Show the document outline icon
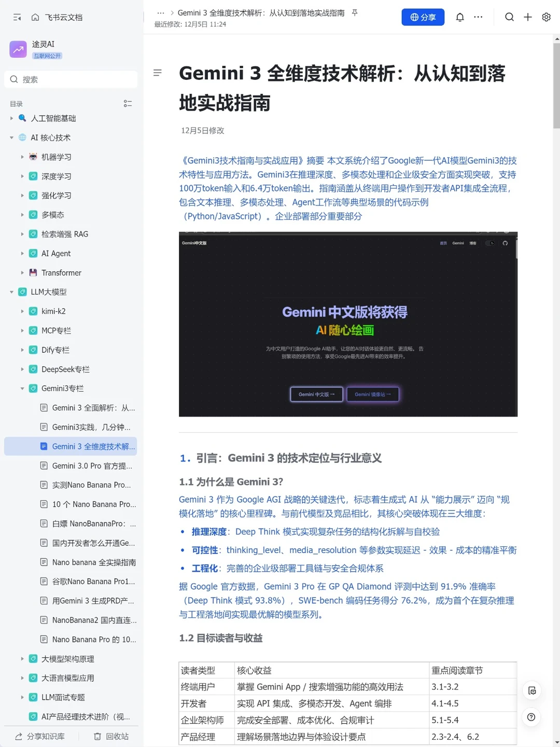This screenshot has height=747, width=560. click(x=158, y=73)
